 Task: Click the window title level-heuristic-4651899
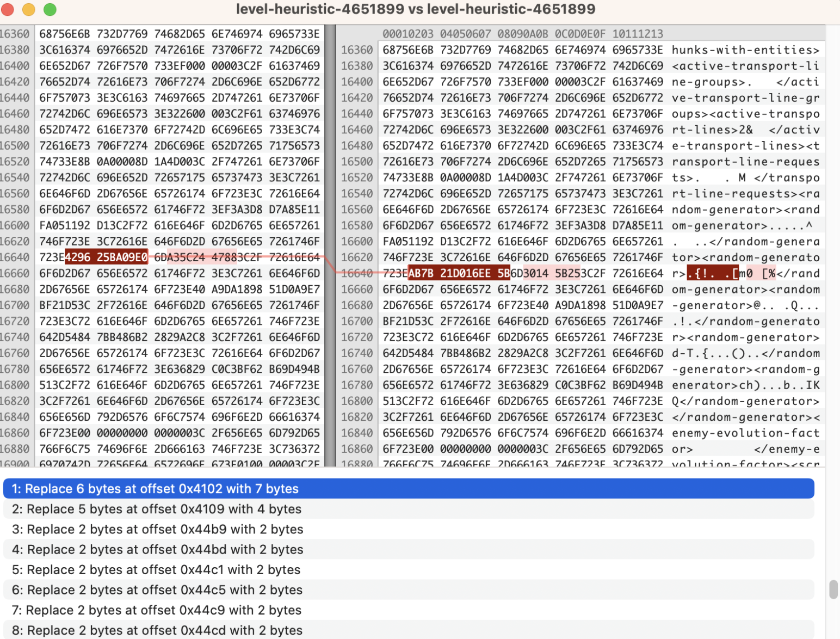[x=416, y=9]
